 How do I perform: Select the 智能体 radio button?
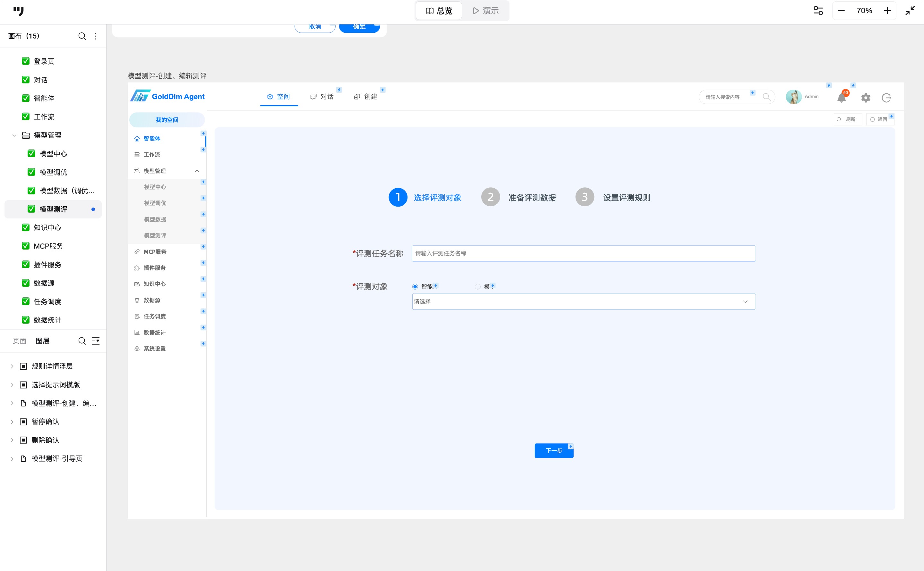point(415,287)
